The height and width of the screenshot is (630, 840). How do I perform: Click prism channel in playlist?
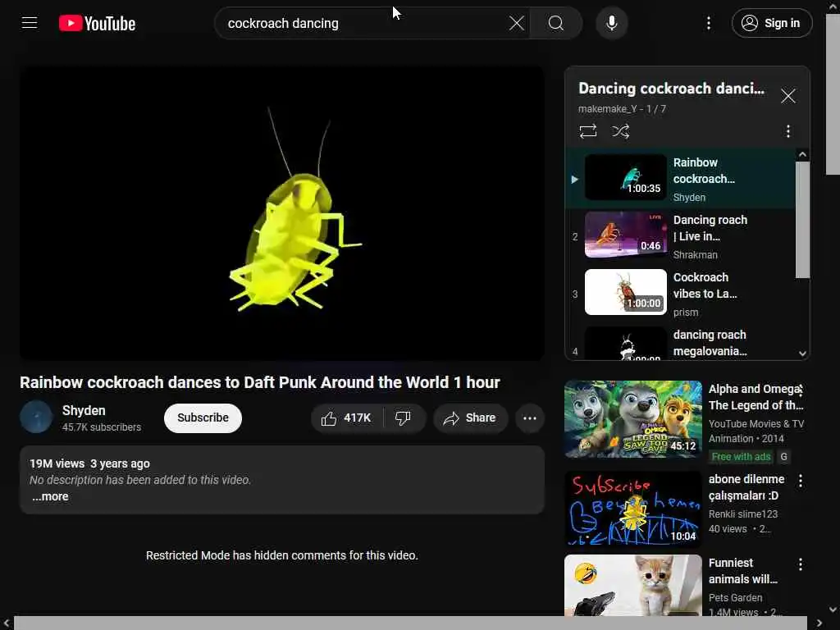685,313
